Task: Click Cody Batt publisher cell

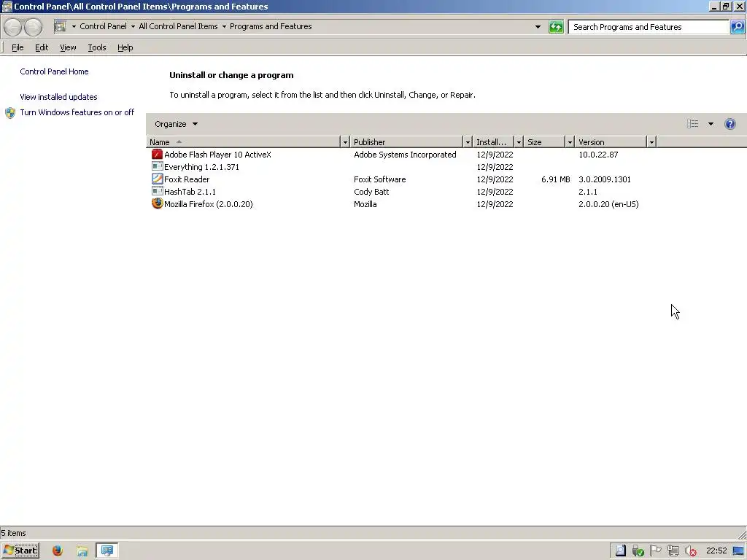Action: pos(371,192)
